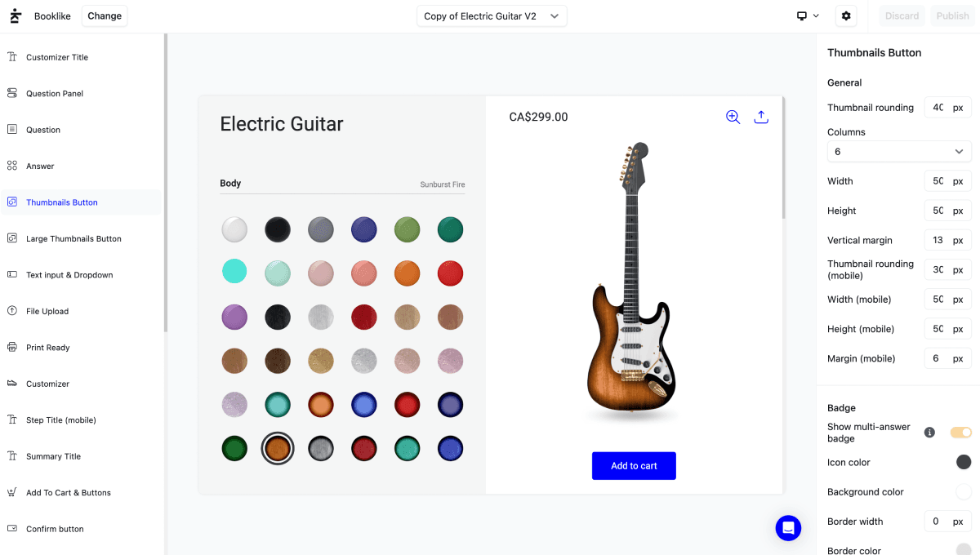
Task: Open the desktop device preview dropdown
Action: coord(808,16)
